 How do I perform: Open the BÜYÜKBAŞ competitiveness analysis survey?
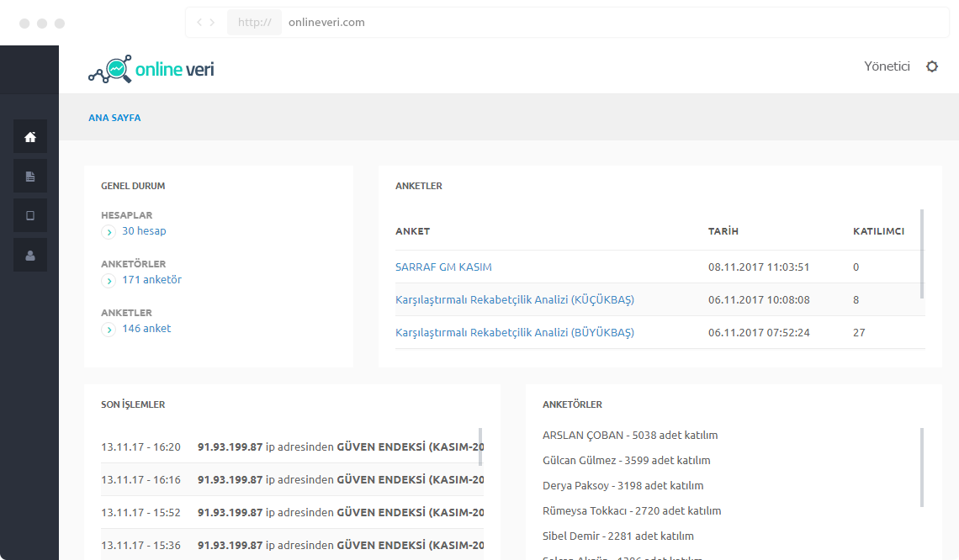pyautogui.click(x=514, y=333)
